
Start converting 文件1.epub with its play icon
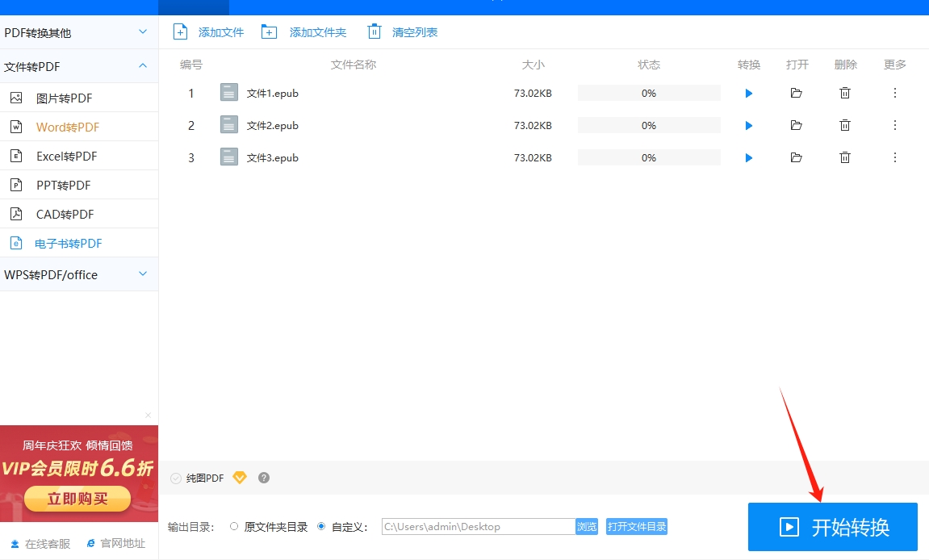click(749, 93)
